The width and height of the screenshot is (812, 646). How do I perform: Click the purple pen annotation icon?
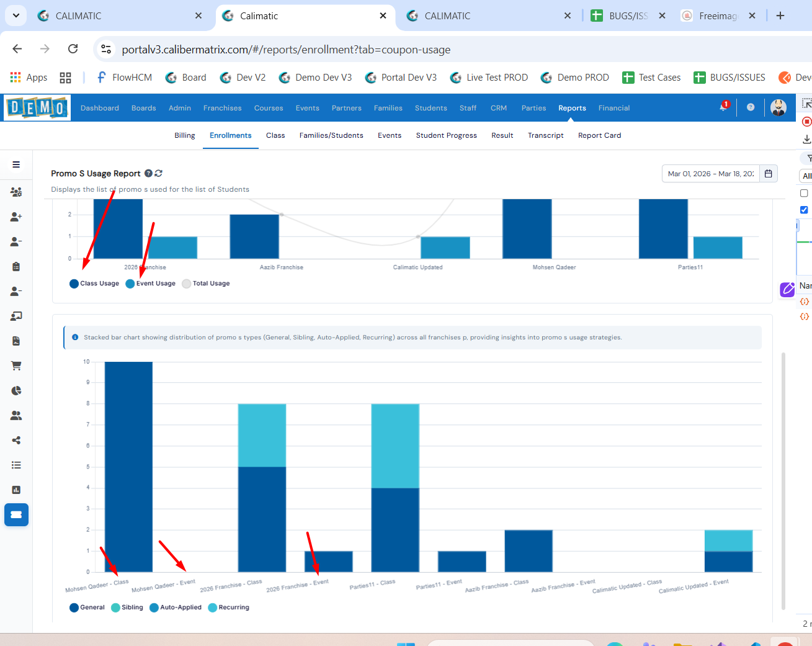point(787,289)
